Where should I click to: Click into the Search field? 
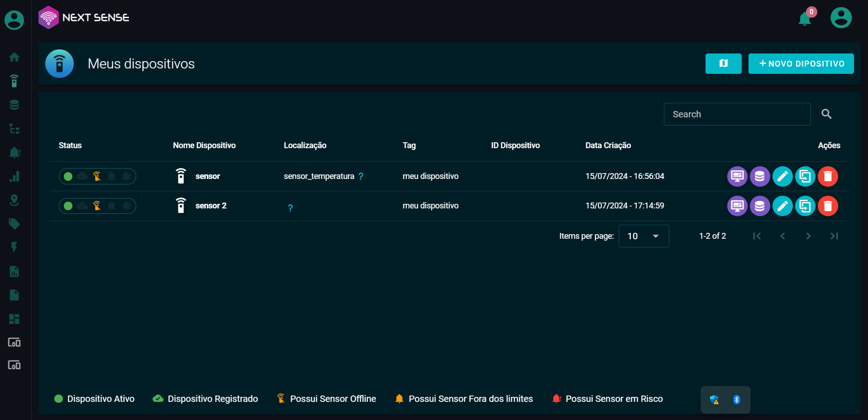click(x=737, y=114)
